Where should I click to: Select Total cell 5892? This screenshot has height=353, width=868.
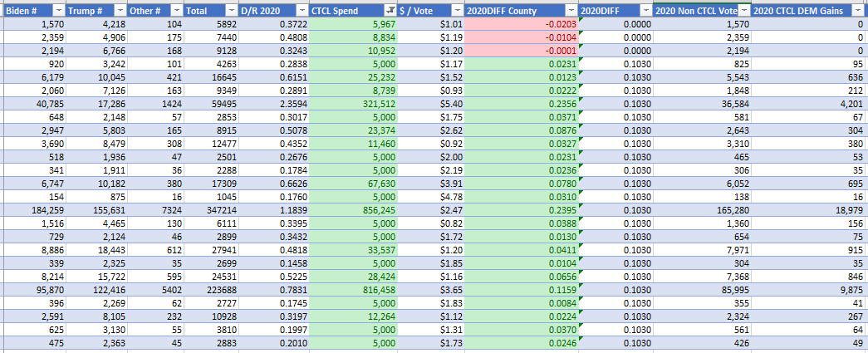pos(211,24)
